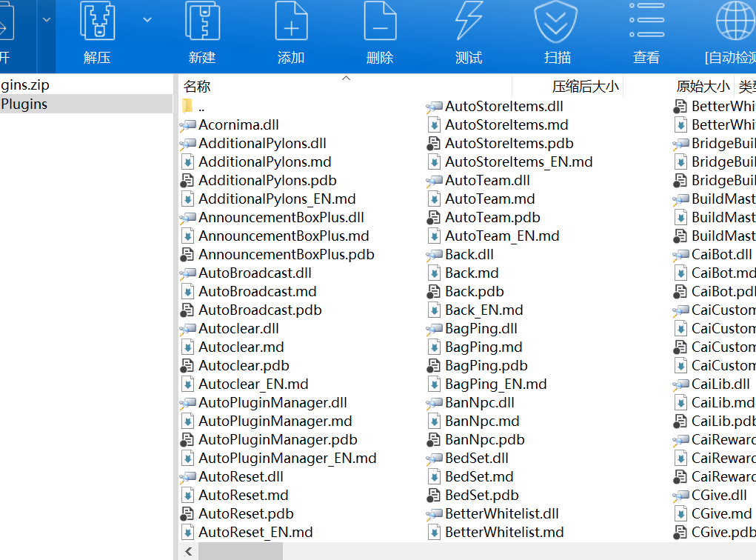
Task: Click the 测试 (Test) lightning icon
Action: pyautogui.click(x=469, y=22)
